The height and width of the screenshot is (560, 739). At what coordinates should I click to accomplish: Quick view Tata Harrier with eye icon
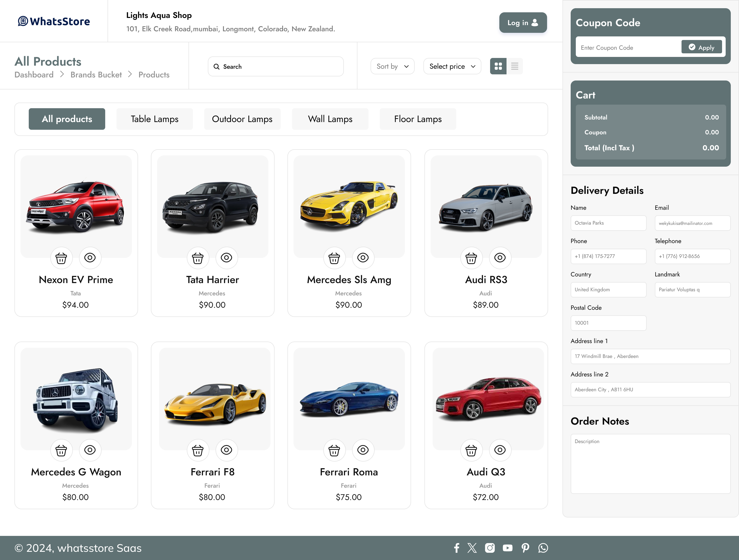[x=227, y=258]
